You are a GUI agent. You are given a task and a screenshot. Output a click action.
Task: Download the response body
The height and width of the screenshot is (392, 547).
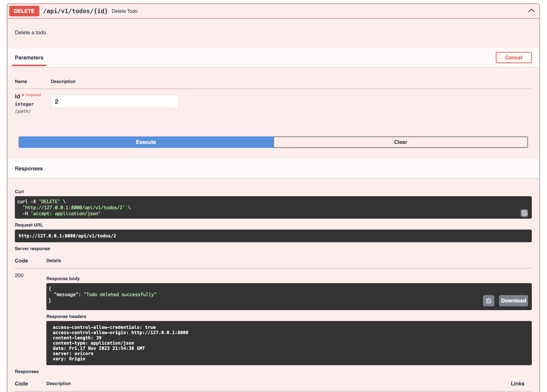point(513,301)
